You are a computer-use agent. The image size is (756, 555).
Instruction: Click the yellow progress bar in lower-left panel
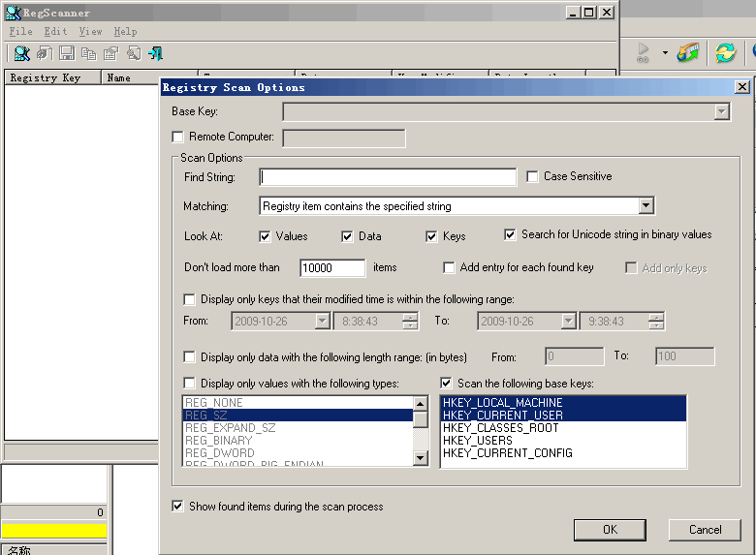pyautogui.click(x=54, y=531)
